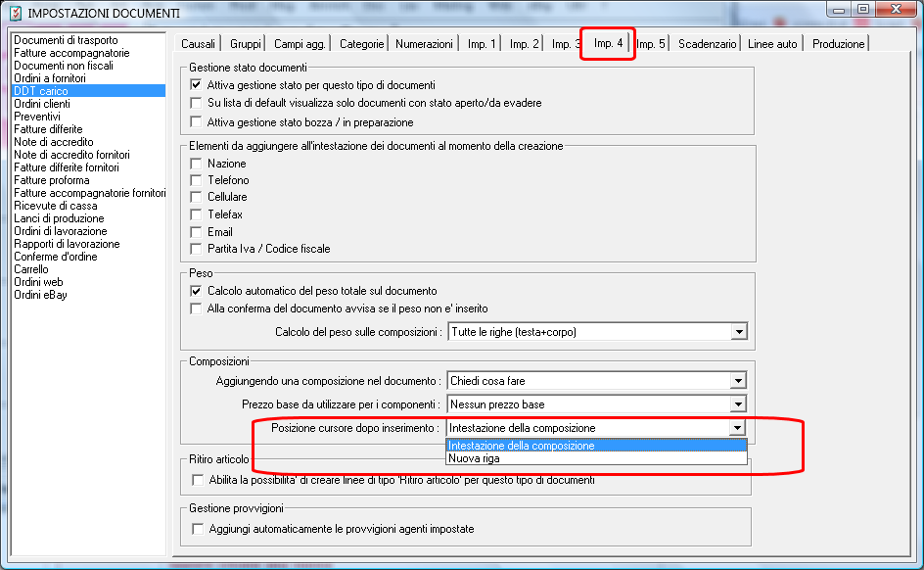
Task: Toggle Su lista di default visualizza solo aperti
Action: pyautogui.click(x=196, y=103)
